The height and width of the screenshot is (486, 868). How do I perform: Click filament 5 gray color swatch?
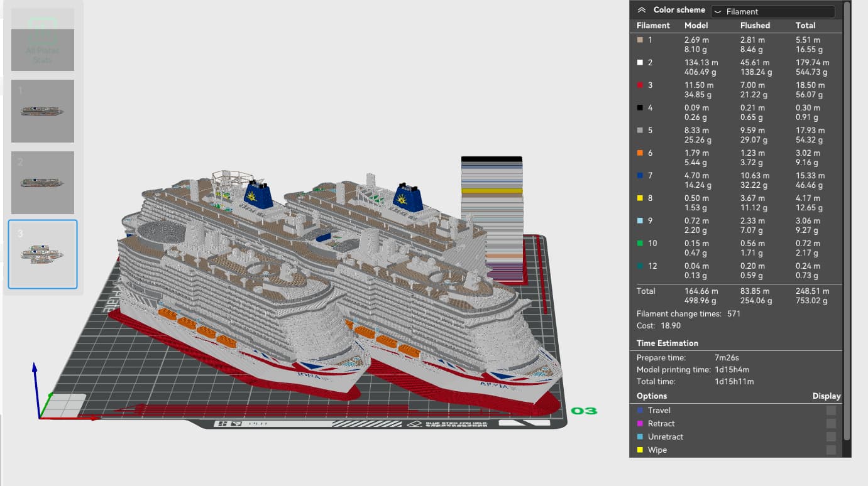tap(640, 130)
